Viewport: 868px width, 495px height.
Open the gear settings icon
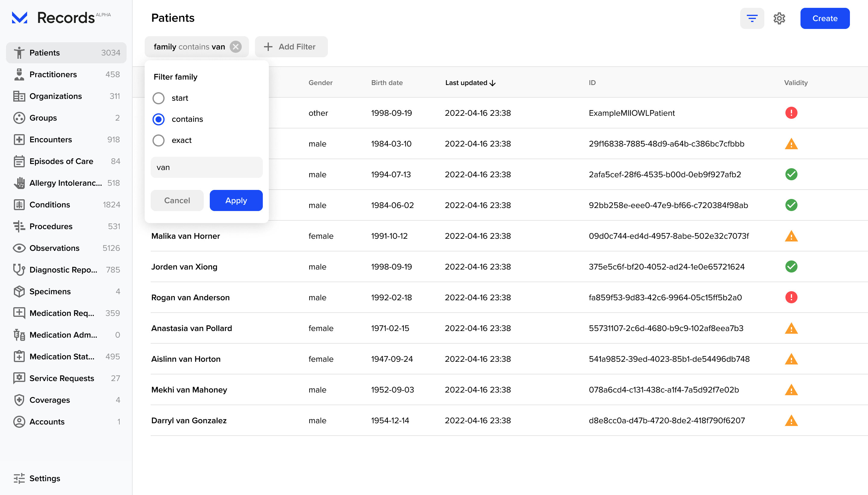tap(779, 18)
